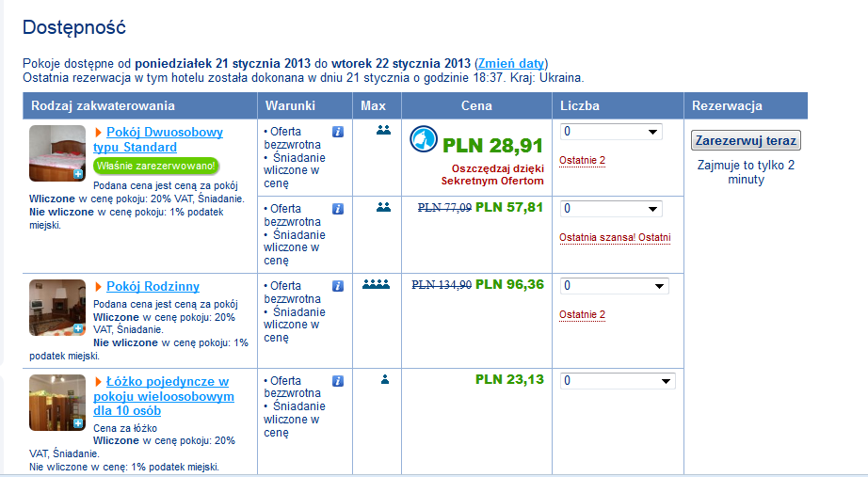Click single-person occupancy icon for the dormitory bed

[x=385, y=379]
